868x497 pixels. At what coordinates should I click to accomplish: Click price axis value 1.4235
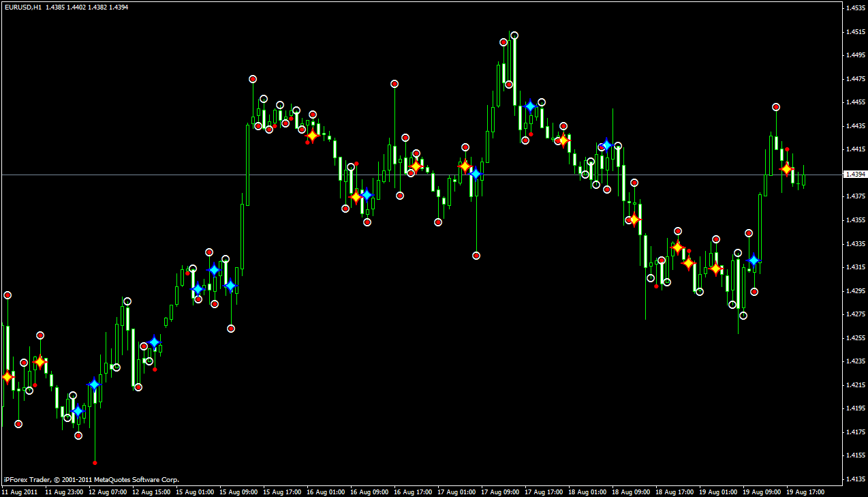[855, 361]
